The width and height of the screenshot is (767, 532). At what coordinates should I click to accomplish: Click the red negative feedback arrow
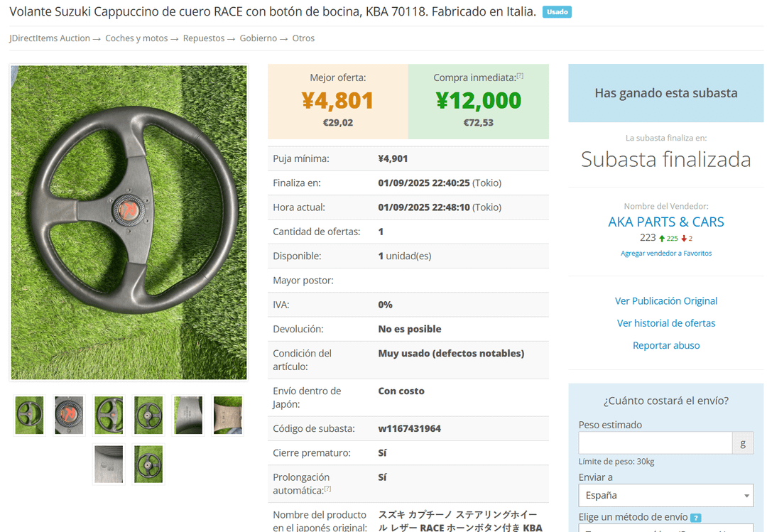(x=684, y=239)
